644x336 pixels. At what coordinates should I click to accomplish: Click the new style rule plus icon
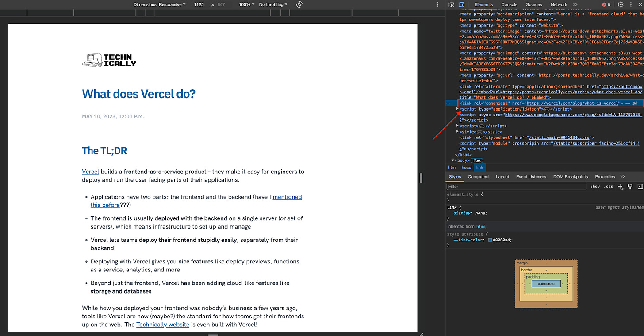(x=621, y=187)
